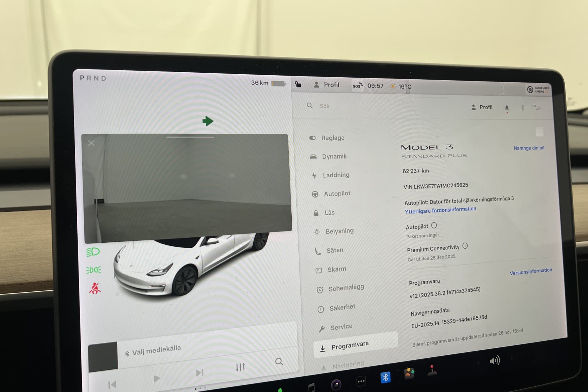
Task: Open the media equalizer settings icon
Action: coord(240,367)
